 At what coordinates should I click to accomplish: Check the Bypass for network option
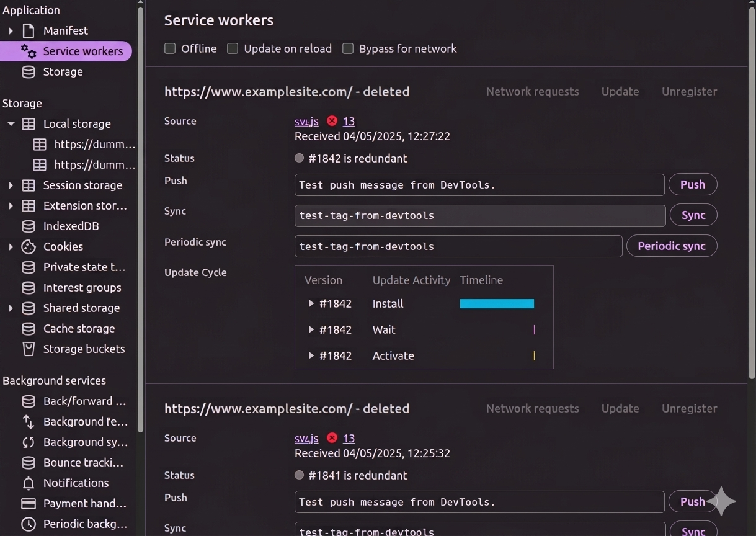point(348,48)
